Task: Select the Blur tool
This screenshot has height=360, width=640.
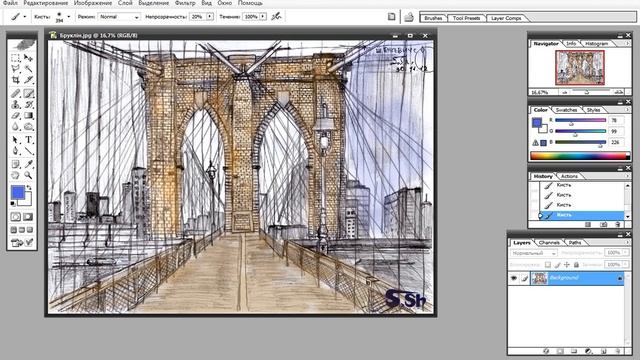Action: pyautogui.click(x=16, y=127)
